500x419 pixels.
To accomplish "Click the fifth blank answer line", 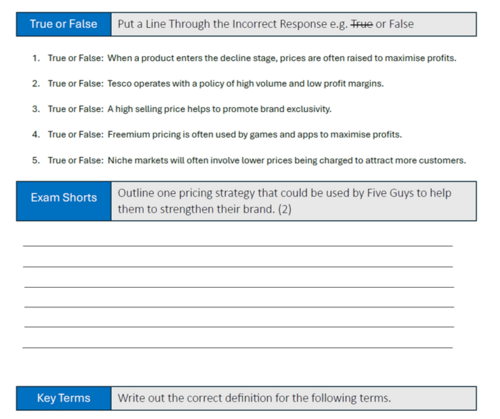I will [x=239, y=327].
